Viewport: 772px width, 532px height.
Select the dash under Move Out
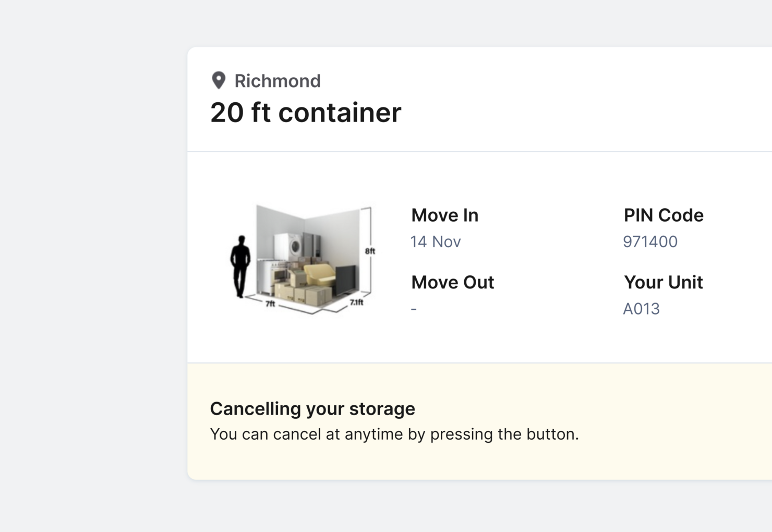[414, 309]
